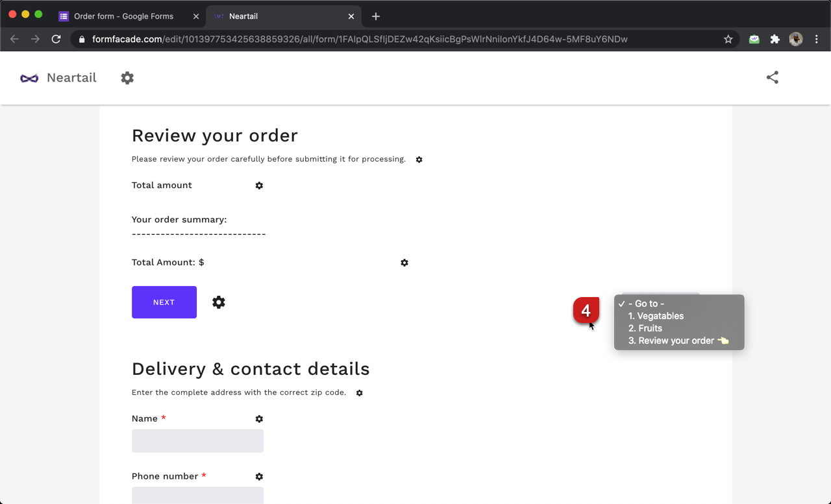Click the Name text input field
The height and width of the screenshot is (504, 831).
point(197,441)
